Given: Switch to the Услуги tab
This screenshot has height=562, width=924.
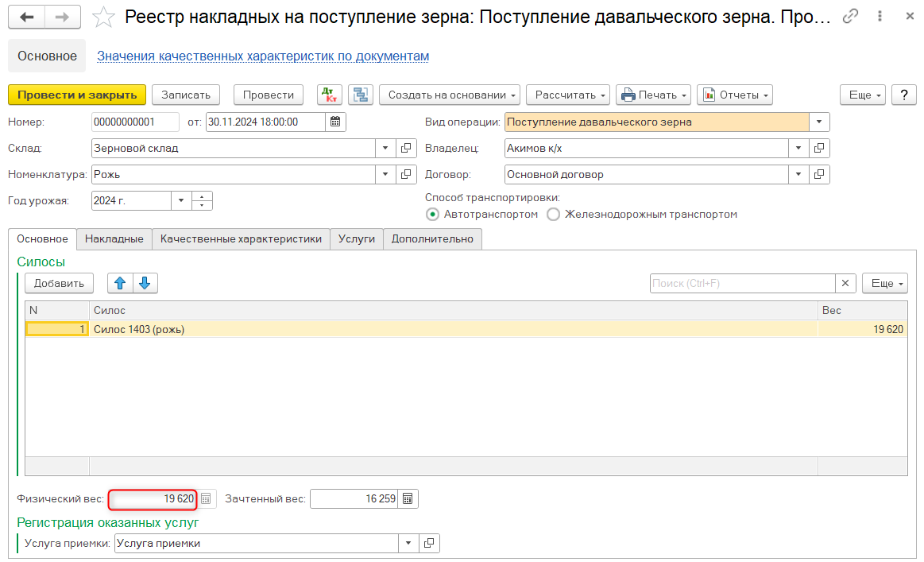Looking at the screenshot, I should coord(357,238).
